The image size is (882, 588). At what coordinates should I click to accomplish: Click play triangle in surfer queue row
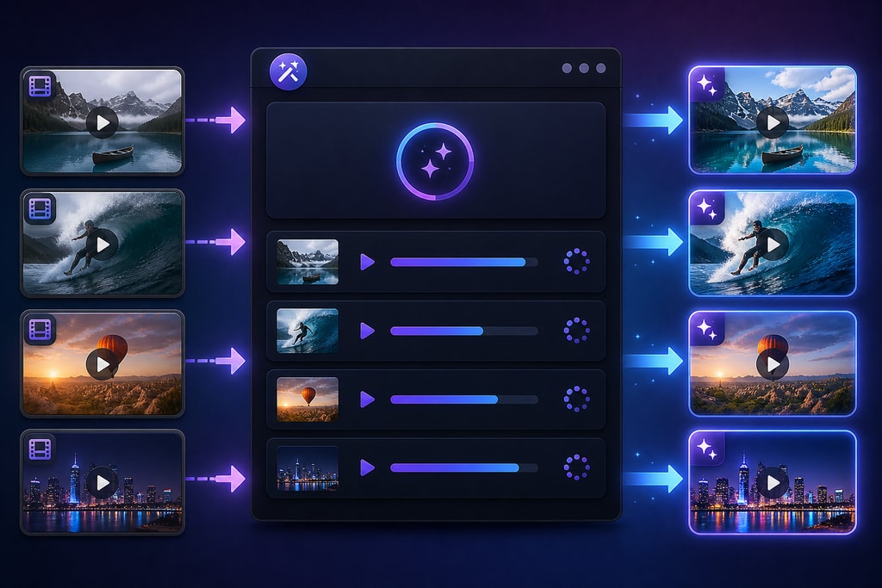[367, 331]
